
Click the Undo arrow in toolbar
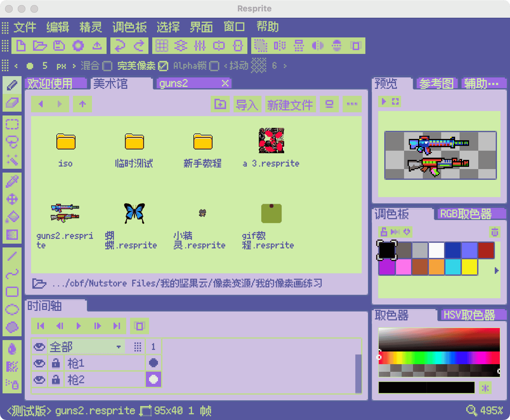[x=120, y=45]
